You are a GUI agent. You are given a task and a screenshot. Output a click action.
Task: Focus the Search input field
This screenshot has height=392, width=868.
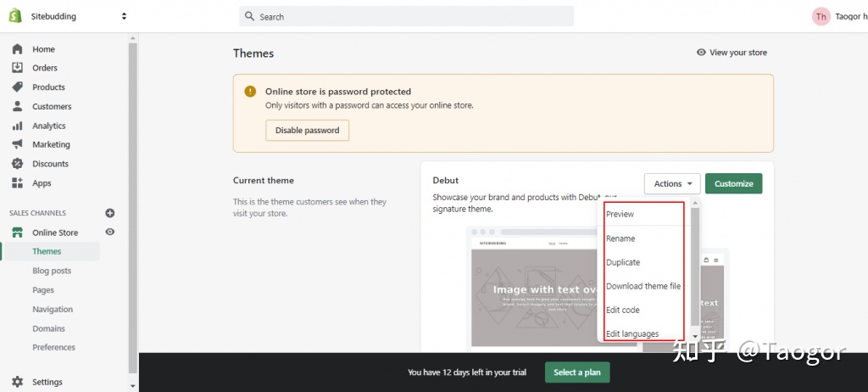point(407,16)
